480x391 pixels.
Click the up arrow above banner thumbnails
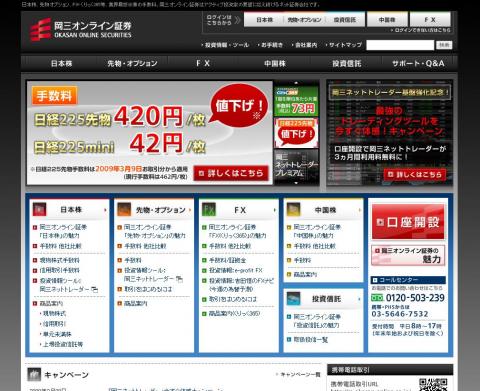pos(296,83)
